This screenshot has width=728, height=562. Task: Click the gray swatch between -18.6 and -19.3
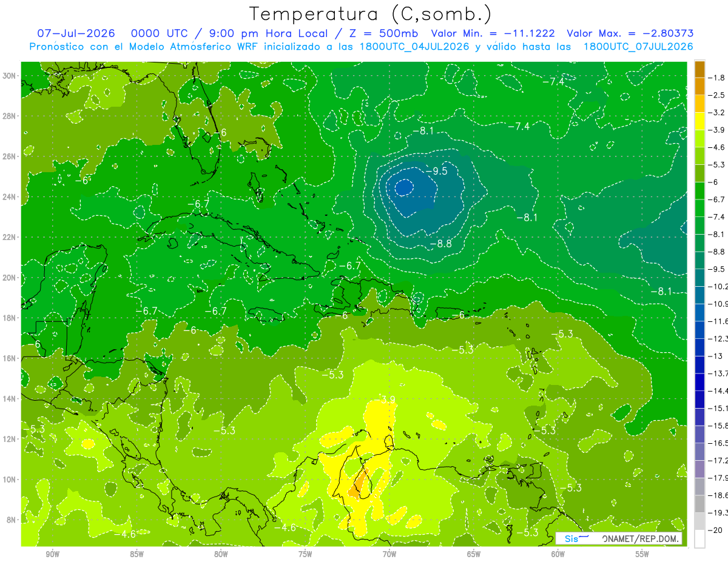(x=699, y=504)
